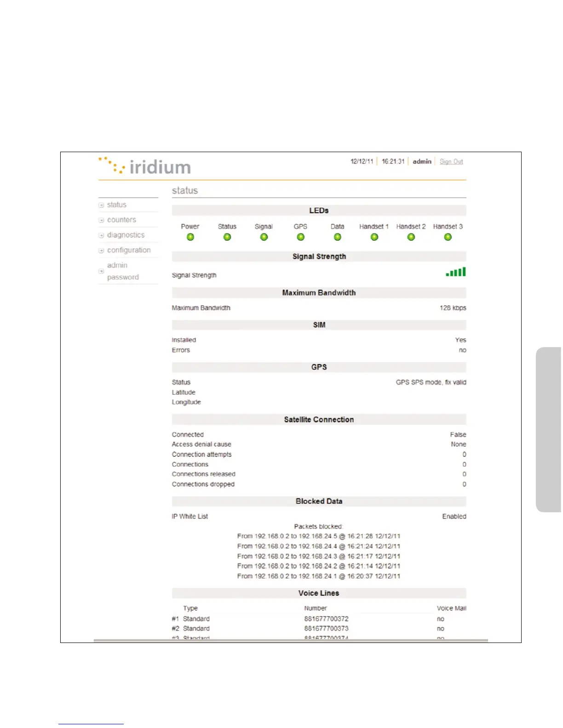
Task: Click the Power LED indicator
Action: (190, 237)
